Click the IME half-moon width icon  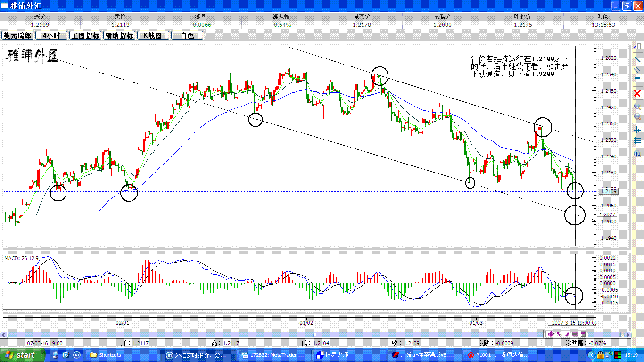point(567,334)
